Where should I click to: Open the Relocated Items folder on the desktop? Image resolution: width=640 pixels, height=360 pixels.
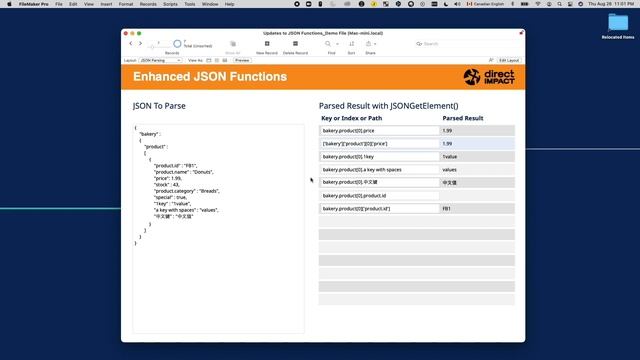(x=618, y=26)
